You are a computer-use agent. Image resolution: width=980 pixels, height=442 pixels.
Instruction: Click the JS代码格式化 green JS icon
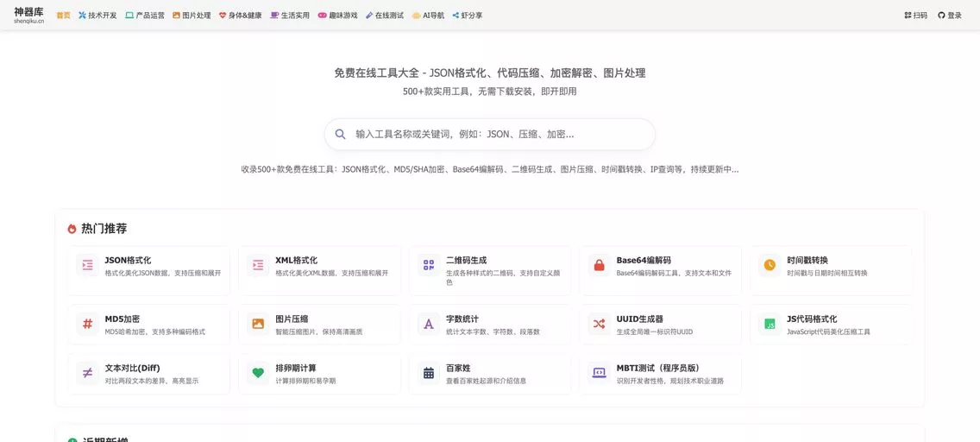tap(770, 324)
